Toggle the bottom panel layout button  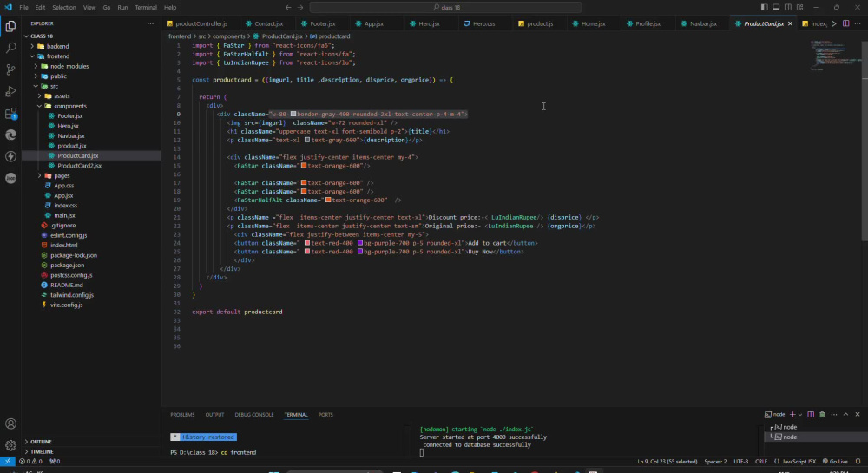coord(776,7)
